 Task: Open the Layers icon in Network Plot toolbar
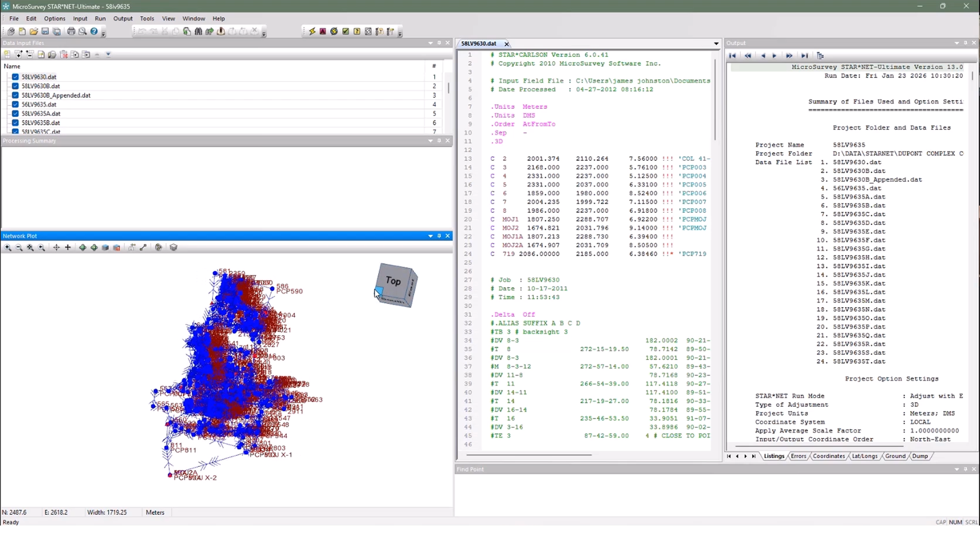click(174, 247)
